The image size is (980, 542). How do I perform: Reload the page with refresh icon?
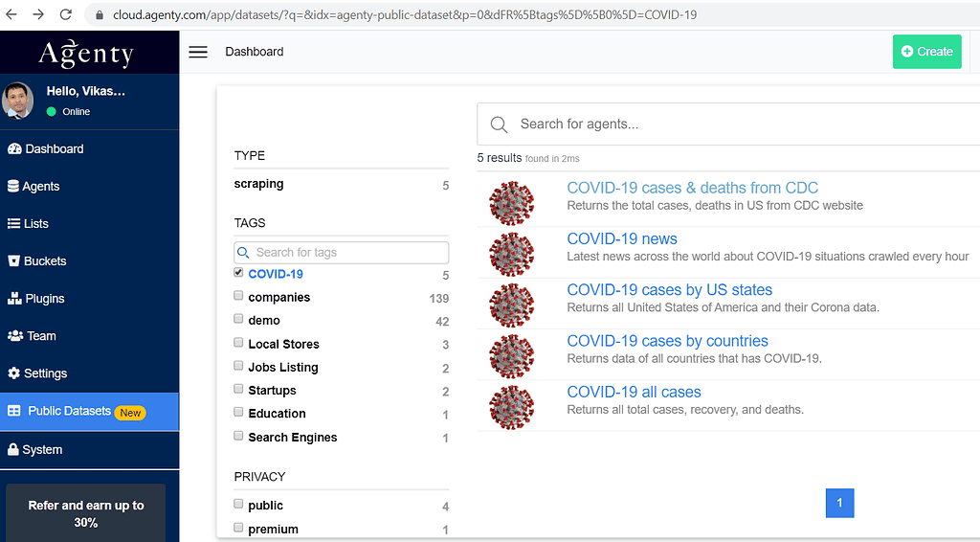tap(66, 14)
